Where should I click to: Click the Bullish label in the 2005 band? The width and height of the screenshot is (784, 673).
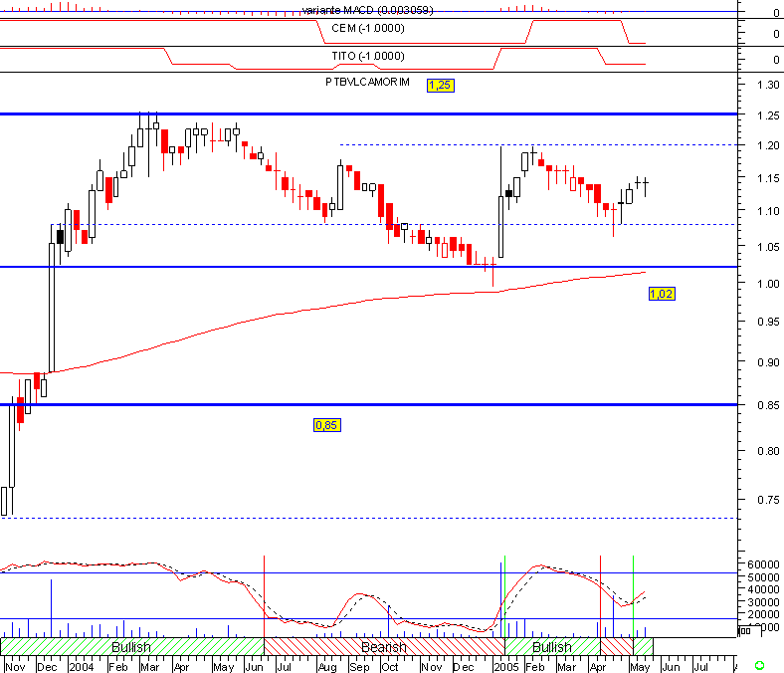click(551, 647)
